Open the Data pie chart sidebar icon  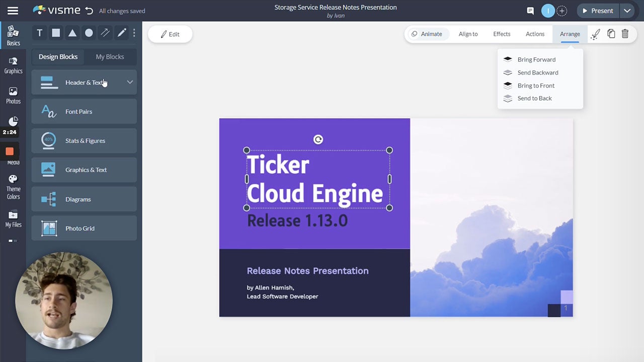[x=13, y=121]
